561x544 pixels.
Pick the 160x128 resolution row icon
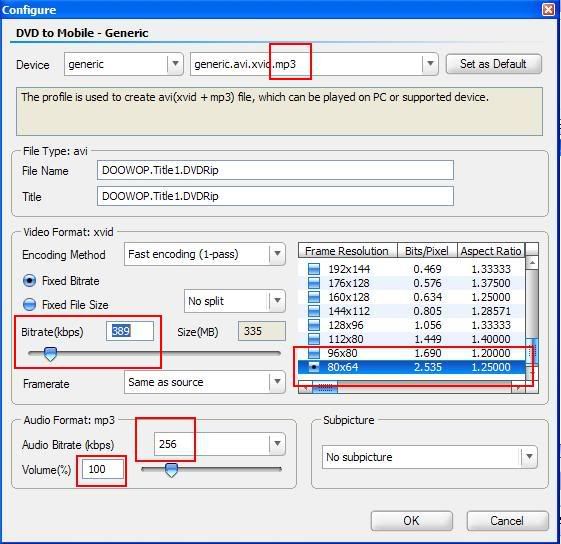[314, 297]
